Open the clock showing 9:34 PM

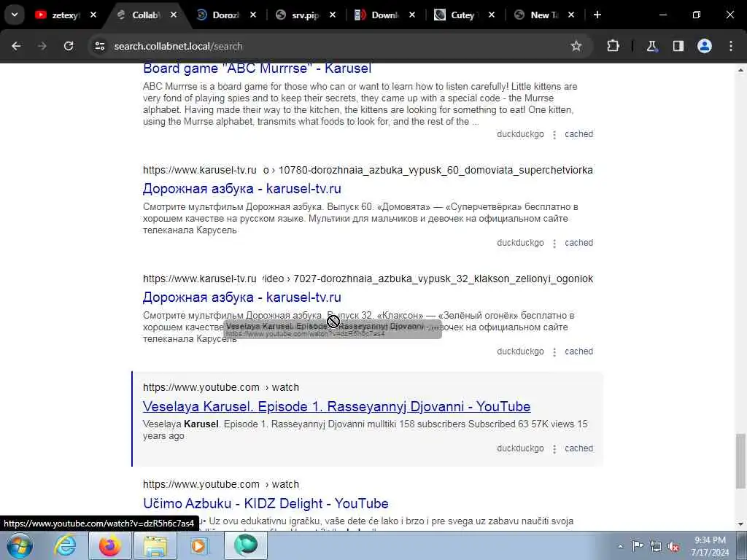pos(710,545)
